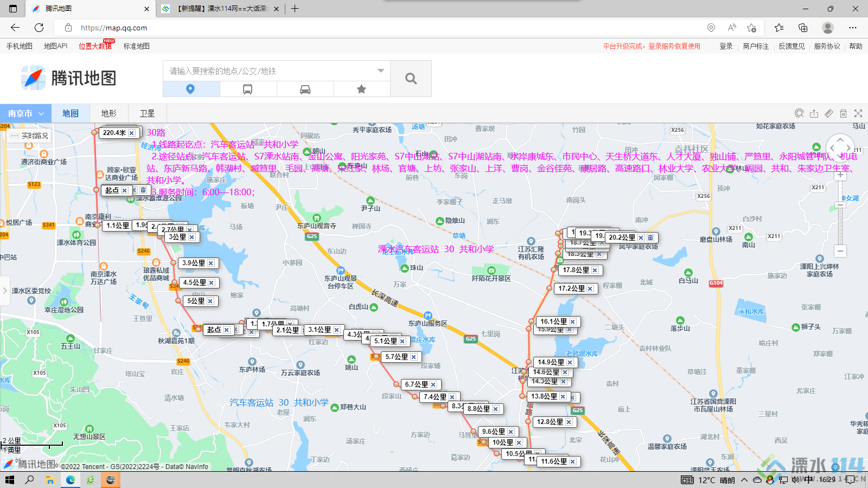Click the 反馈意见 feedback link
This screenshot has height=488, width=868.
[x=792, y=46]
